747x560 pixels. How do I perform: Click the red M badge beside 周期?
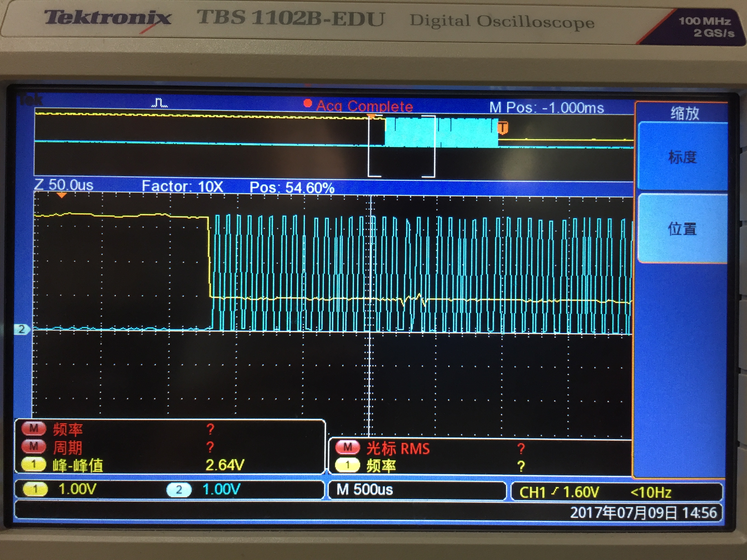33,447
